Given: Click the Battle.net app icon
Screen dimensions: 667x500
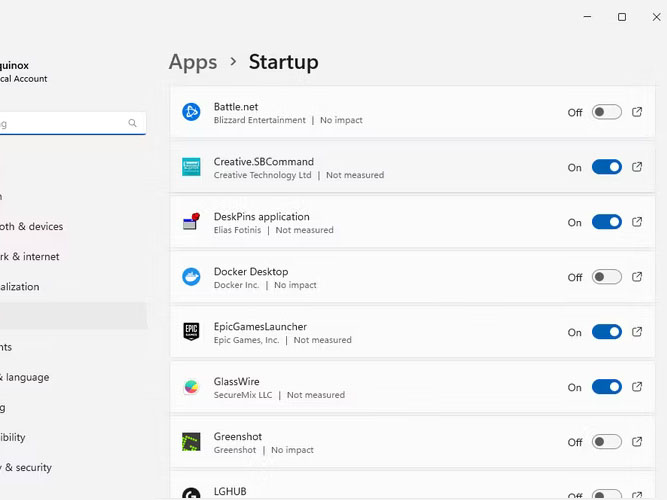Looking at the screenshot, I should [191, 112].
